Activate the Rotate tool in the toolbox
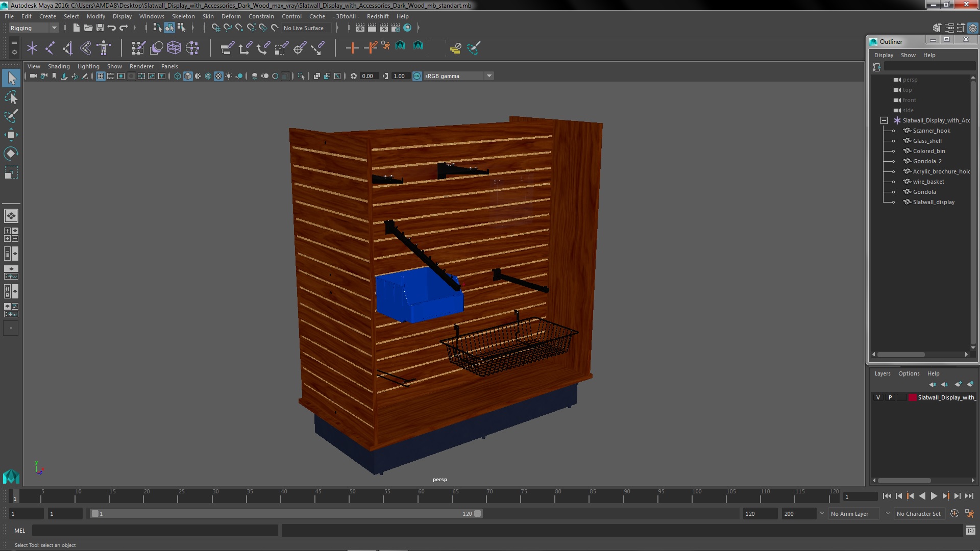Screen dimensions: 980x551 pyautogui.click(x=11, y=154)
